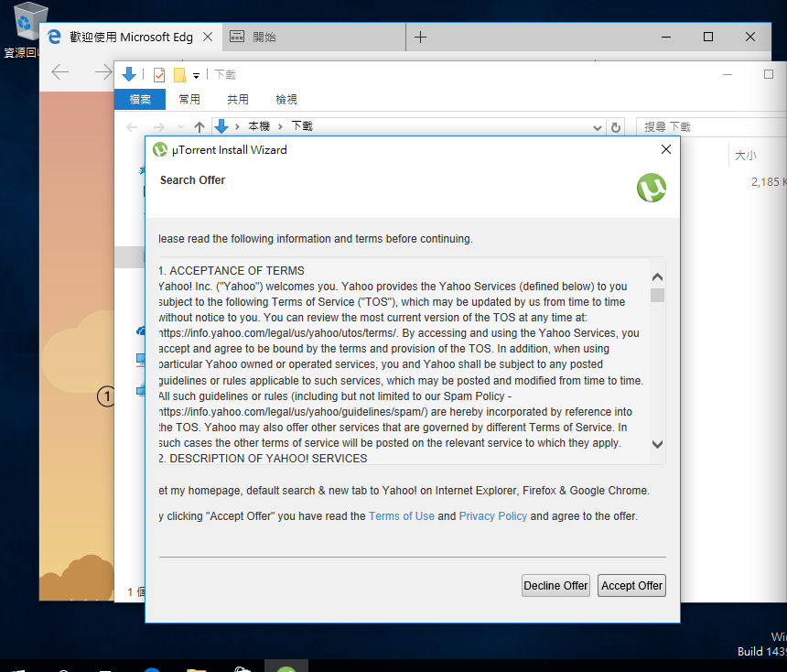Accept the Yahoo search offer

[631, 586]
